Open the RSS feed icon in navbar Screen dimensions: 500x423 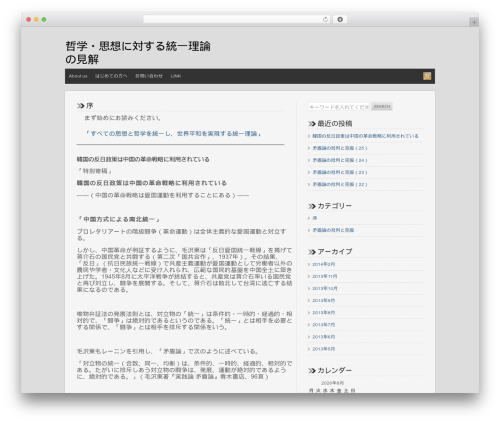pyautogui.click(x=427, y=76)
